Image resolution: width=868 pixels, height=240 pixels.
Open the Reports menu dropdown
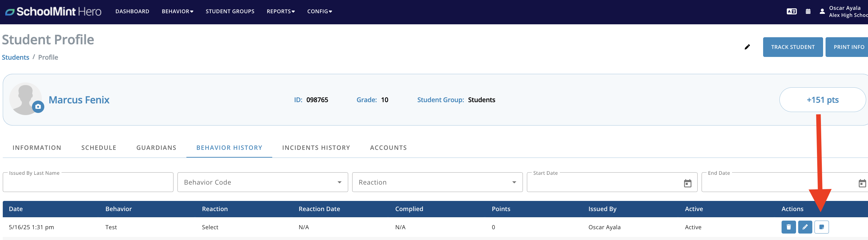tap(281, 11)
